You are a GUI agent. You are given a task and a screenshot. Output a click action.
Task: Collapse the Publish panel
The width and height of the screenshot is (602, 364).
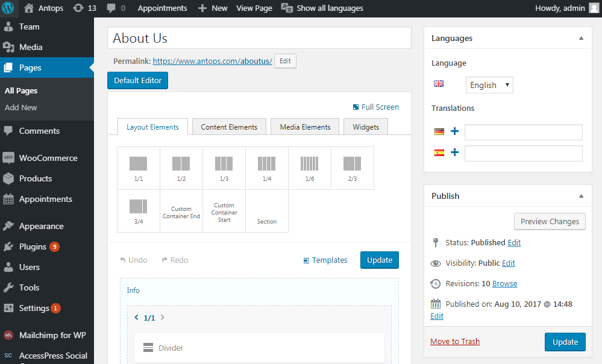(581, 196)
